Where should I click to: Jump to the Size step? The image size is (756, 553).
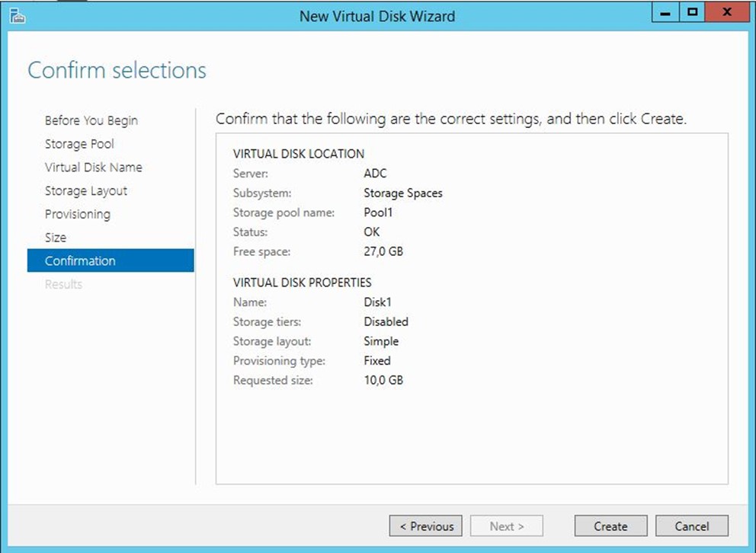tap(56, 238)
